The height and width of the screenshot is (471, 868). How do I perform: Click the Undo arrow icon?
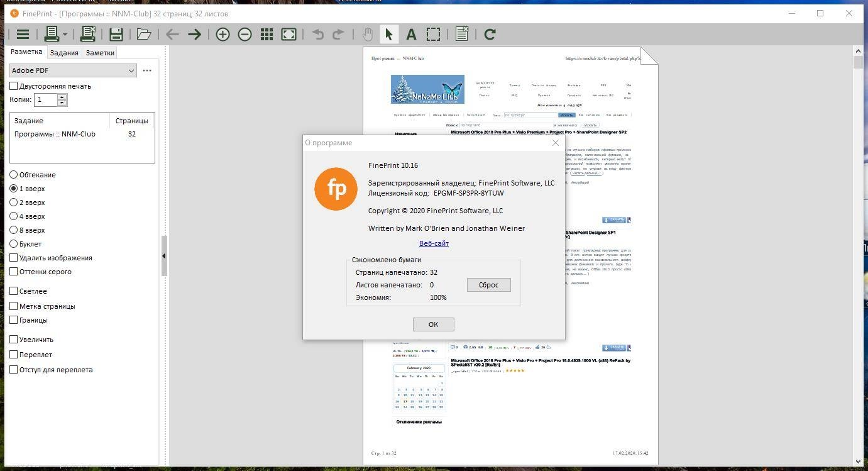(x=317, y=35)
